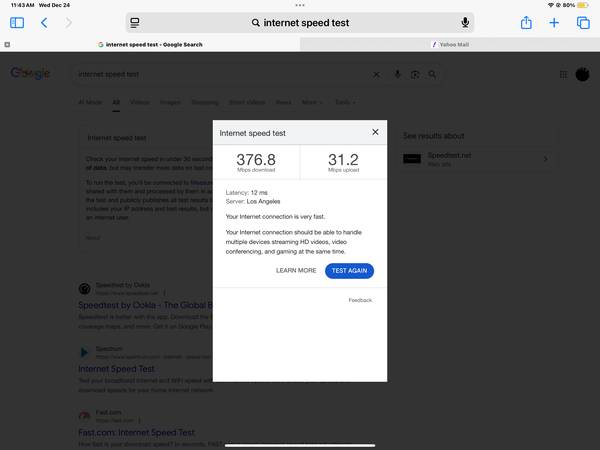Open the Google account profile avatar
The width and height of the screenshot is (600, 450).
pyautogui.click(x=581, y=74)
